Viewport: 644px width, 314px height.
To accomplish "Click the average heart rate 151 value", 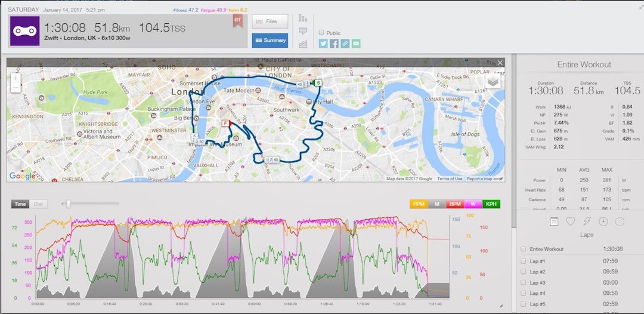I will [x=584, y=190].
